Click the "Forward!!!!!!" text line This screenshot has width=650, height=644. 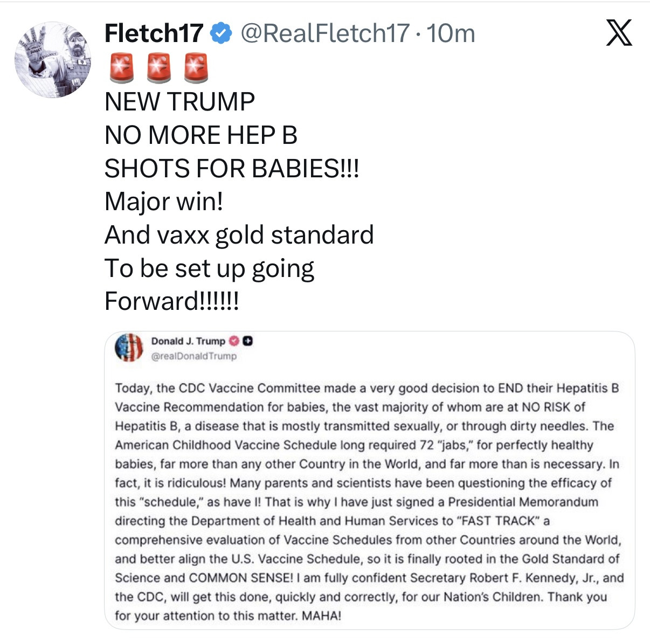(x=171, y=301)
